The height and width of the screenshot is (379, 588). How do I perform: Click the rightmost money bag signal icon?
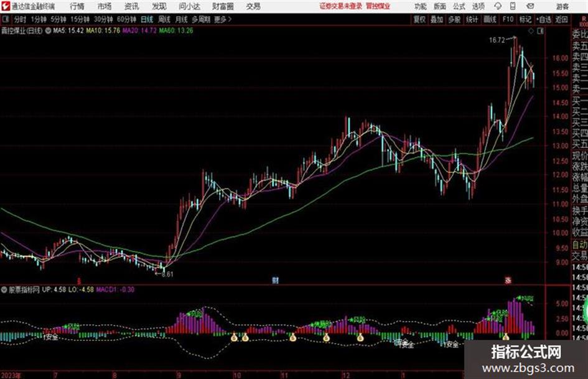[x=506, y=337]
